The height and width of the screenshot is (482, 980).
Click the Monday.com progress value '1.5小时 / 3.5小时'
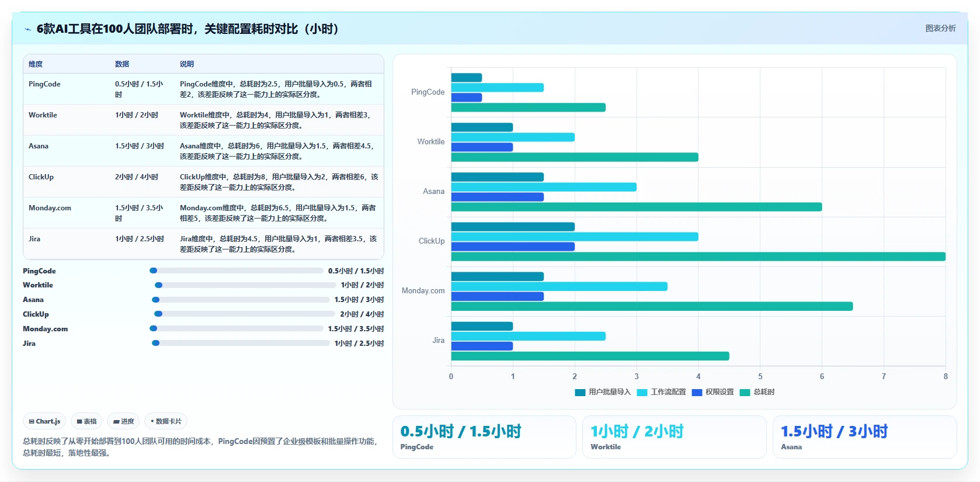[x=356, y=329]
